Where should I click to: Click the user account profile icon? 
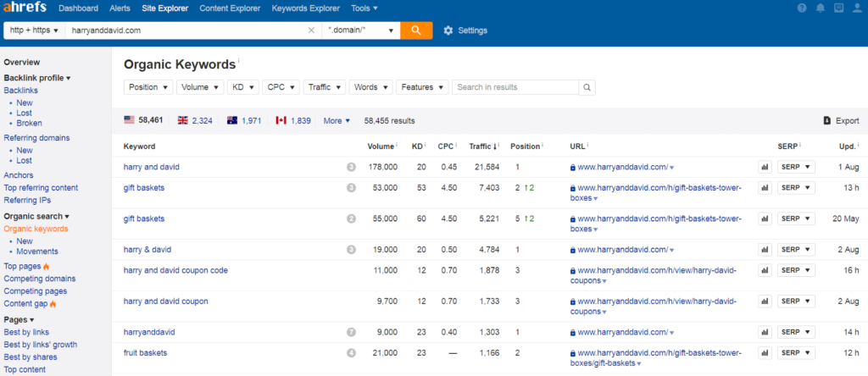[x=858, y=8]
